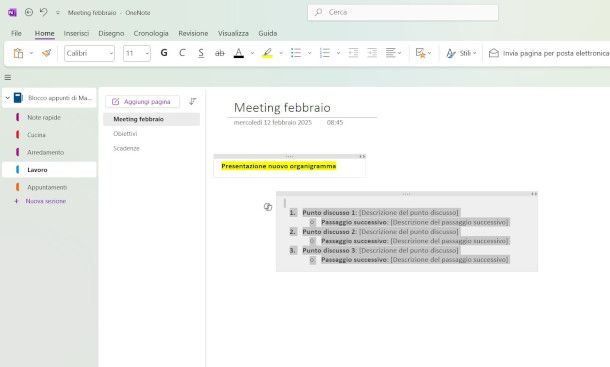
Task: Expand the font color palette arrow
Action: pos(252,53)
